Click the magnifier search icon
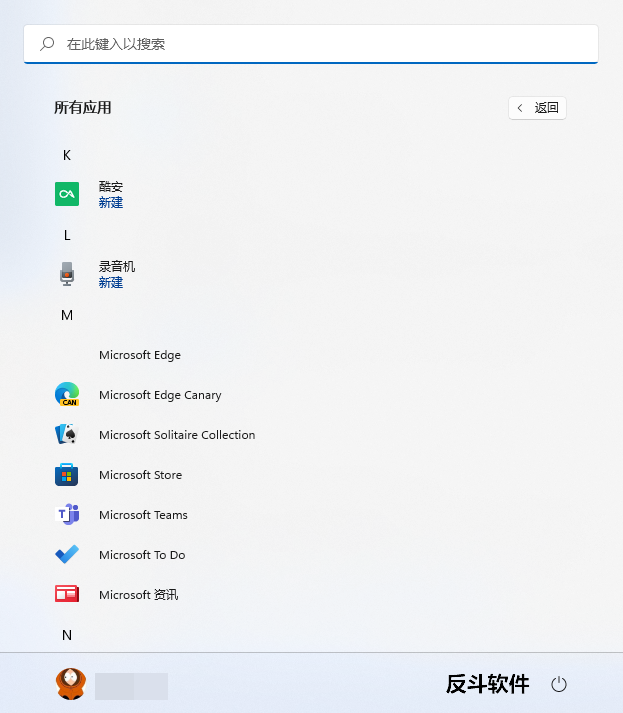623x713 pixels. click(47, 44)
